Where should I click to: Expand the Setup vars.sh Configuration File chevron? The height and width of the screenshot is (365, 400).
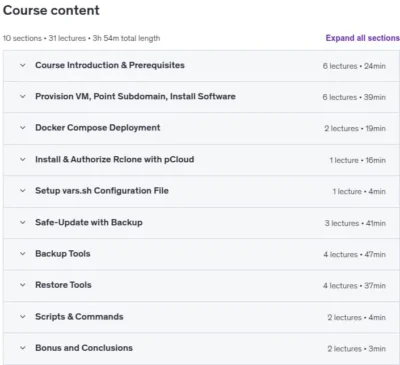coord(23,191)
